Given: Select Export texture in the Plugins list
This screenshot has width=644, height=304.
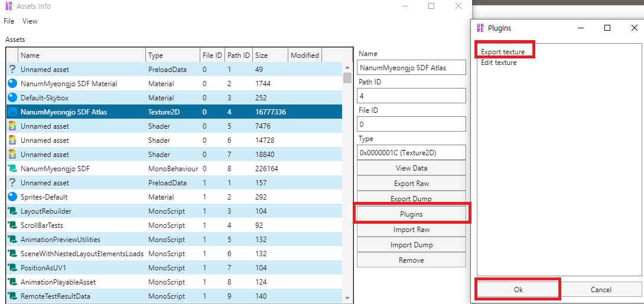Looking at the screenshot, I should click(503, 52).
